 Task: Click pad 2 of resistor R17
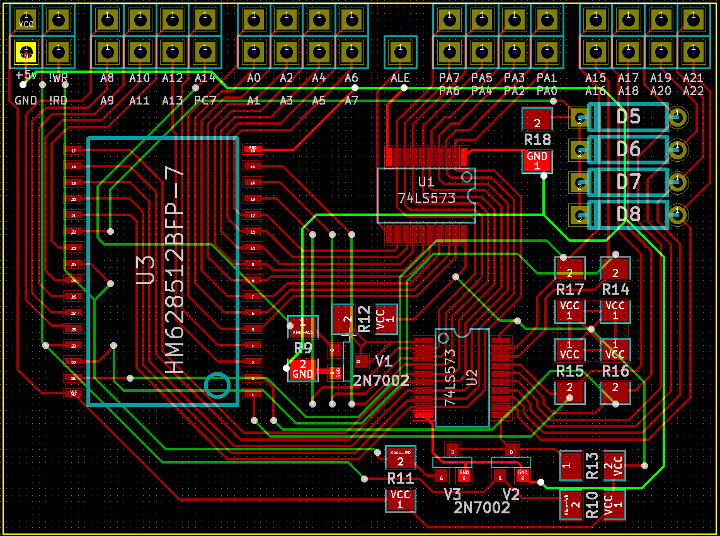(x=570, y=269)
